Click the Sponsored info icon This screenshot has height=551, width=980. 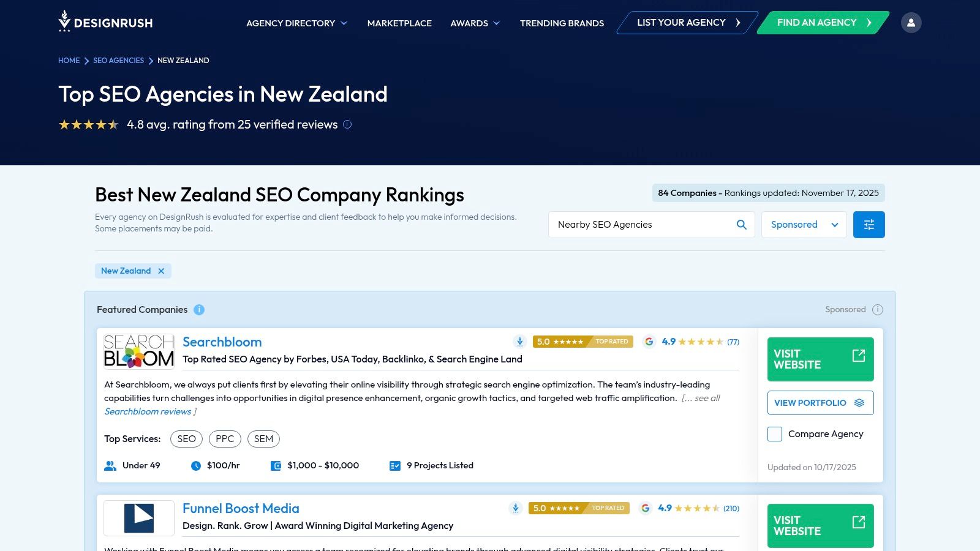click(x=877, y=310)
